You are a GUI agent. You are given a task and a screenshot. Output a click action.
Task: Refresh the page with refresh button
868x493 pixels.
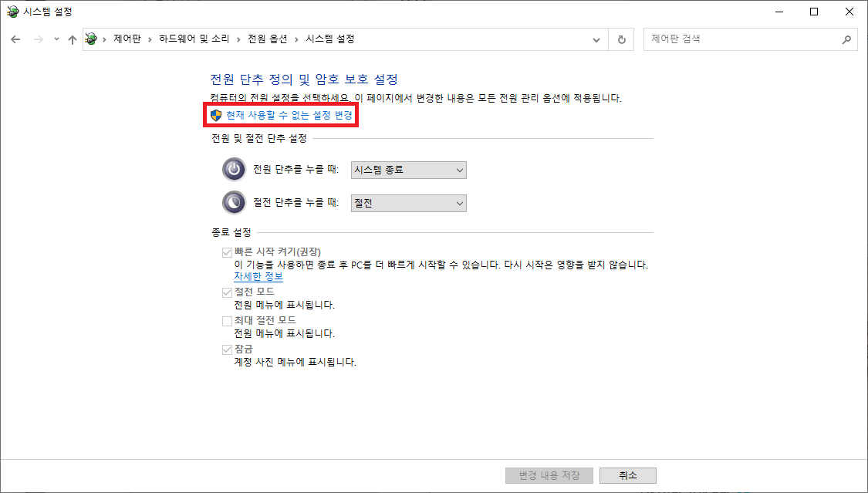click(622, 40)
